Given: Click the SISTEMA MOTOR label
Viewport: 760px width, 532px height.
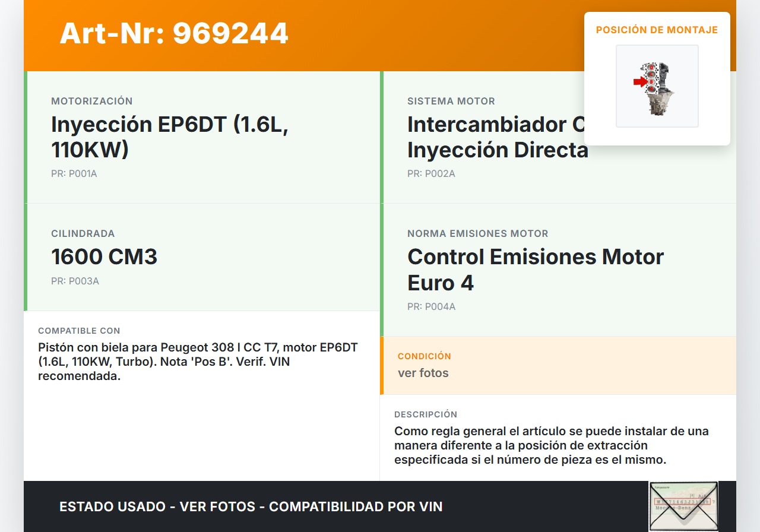Looking at the screenshot, I should pos(451,101).
